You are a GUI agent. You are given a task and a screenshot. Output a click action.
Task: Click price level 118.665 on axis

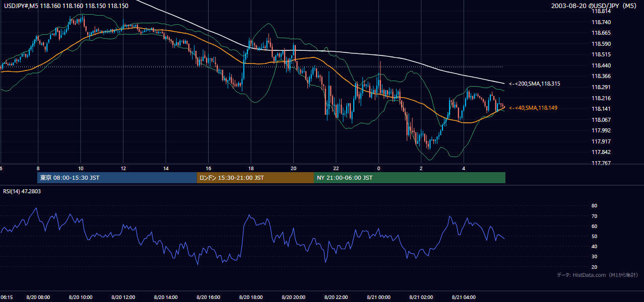coord(601,33)
